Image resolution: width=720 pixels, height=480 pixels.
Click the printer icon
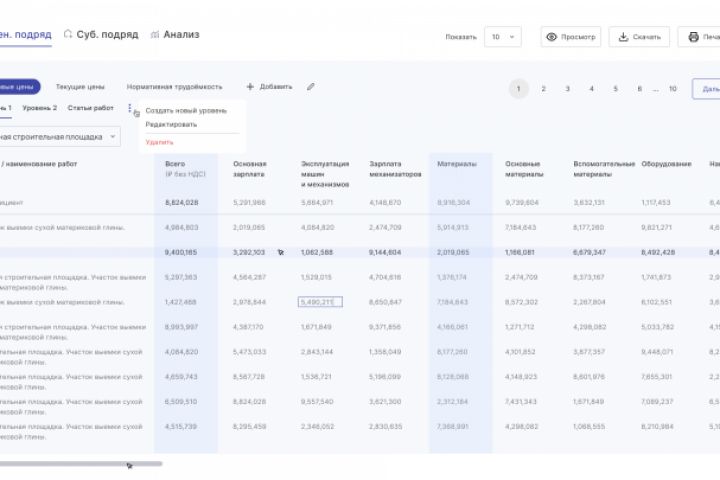click(692, 37)
